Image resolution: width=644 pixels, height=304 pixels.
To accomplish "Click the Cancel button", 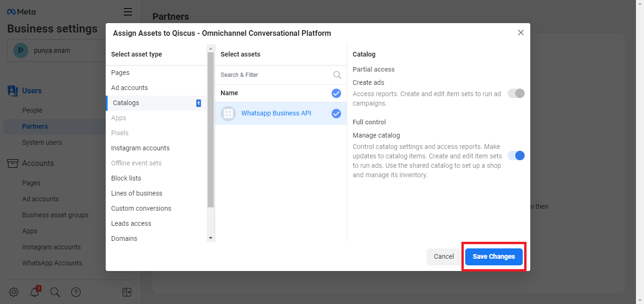I will (x=443, y=256).
